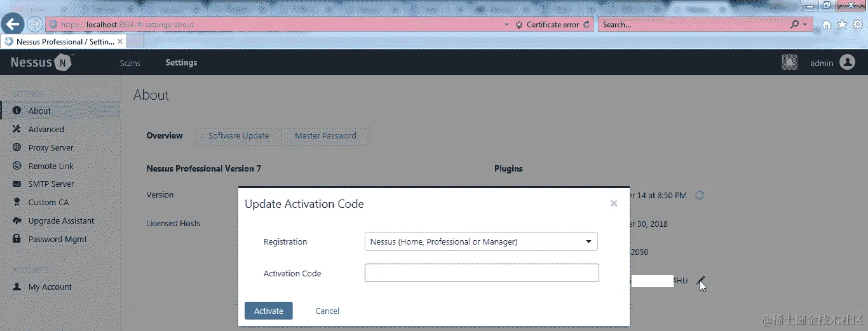Click the Upgrade Assistant cloud icon

pyautogui.click(x=17, y=220)
